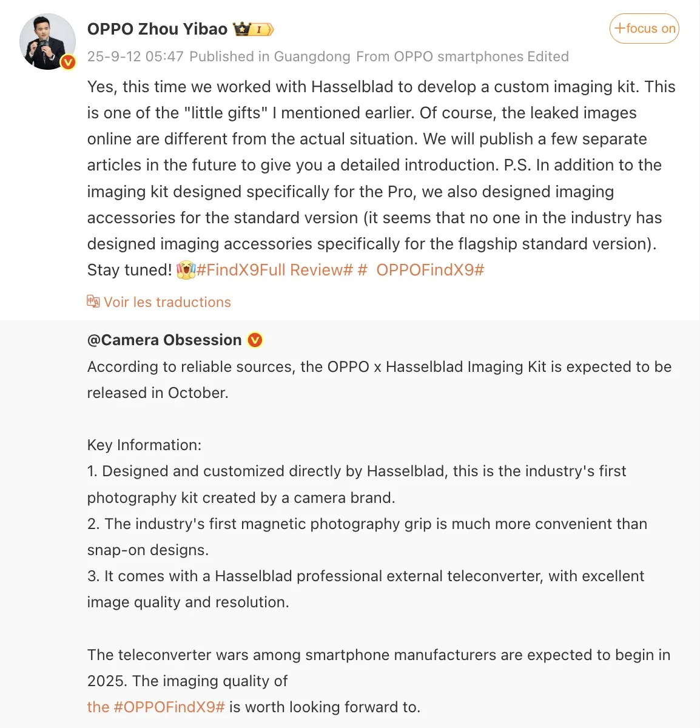
Task: Click the translate icon below the post
Action: (93, 302)
